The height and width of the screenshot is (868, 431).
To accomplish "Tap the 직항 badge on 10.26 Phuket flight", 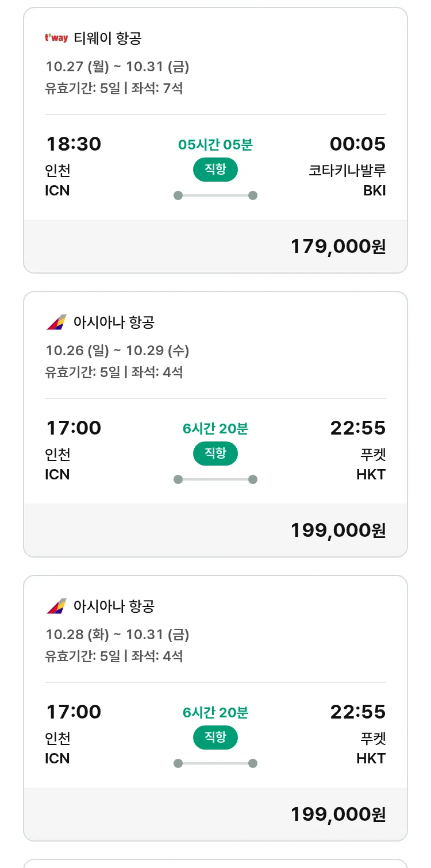I will 215,454.
